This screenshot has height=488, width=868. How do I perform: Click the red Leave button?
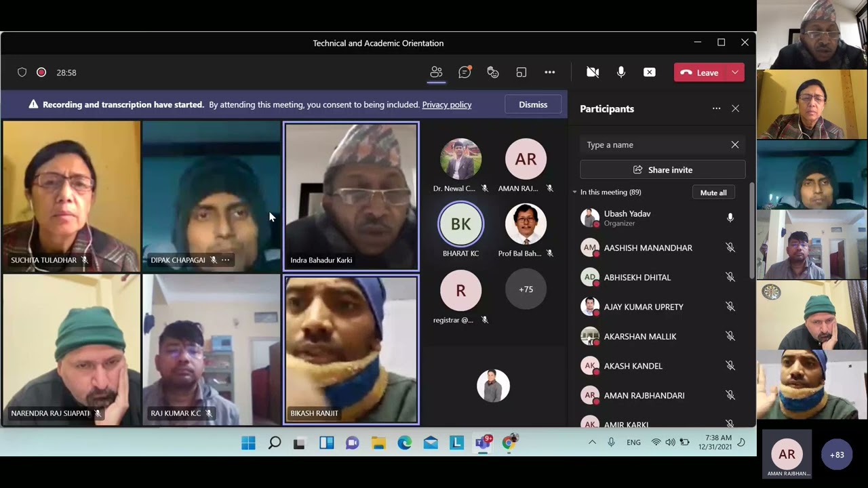click(699, 73)
